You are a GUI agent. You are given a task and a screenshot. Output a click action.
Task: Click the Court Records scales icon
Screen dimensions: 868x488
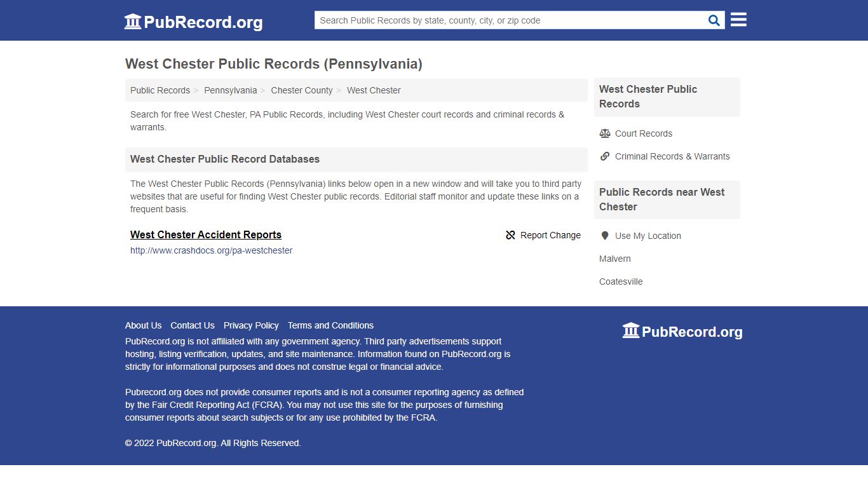605,133
